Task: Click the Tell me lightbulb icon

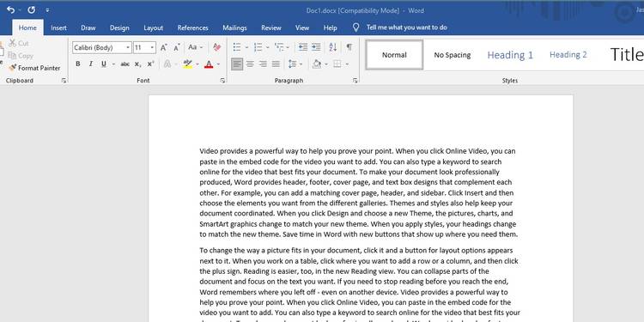Action: point(356,27)
